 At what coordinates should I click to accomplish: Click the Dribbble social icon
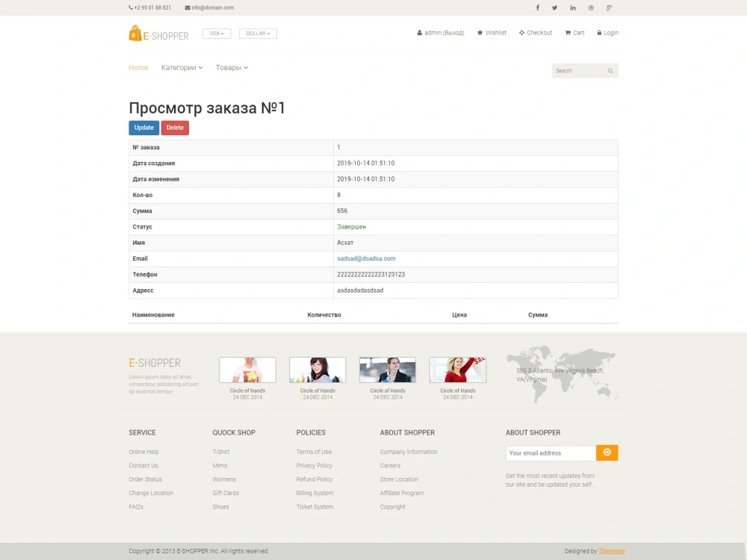tap(591, 7)
